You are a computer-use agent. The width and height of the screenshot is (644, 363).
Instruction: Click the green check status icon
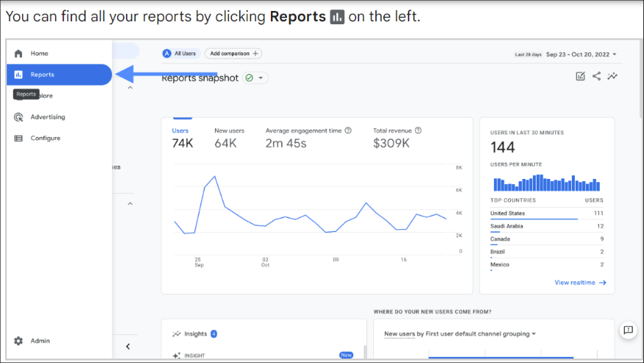(x=250, y=78)
